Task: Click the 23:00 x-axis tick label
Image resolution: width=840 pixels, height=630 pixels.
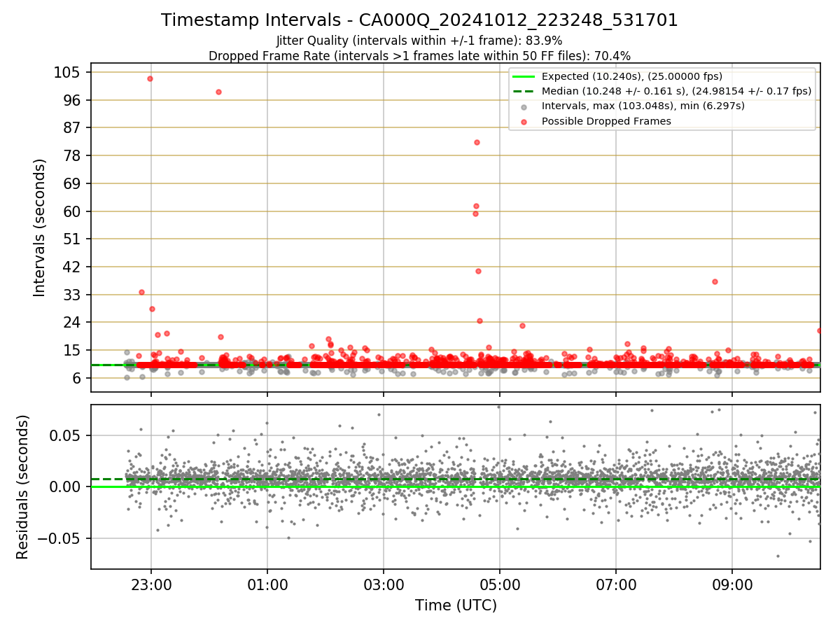Action: coord(151,584)
